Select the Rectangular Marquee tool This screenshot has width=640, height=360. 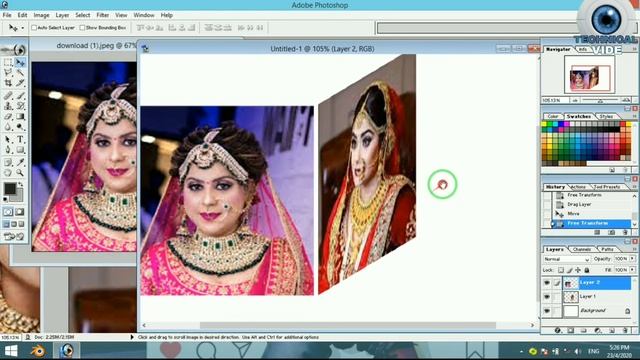(x=8, y=62)
